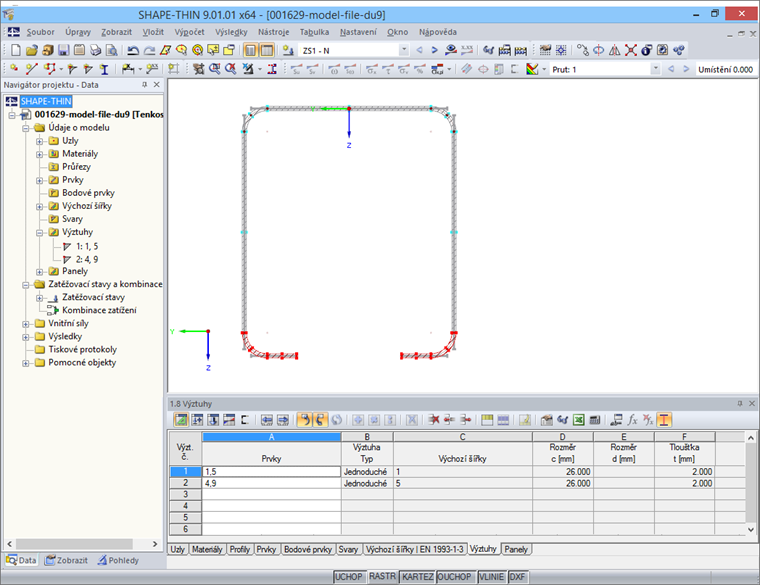The image size is (760, 585).
Task: Click the fx formula icon
Action: pyautogui.click(x=632, y=420)
